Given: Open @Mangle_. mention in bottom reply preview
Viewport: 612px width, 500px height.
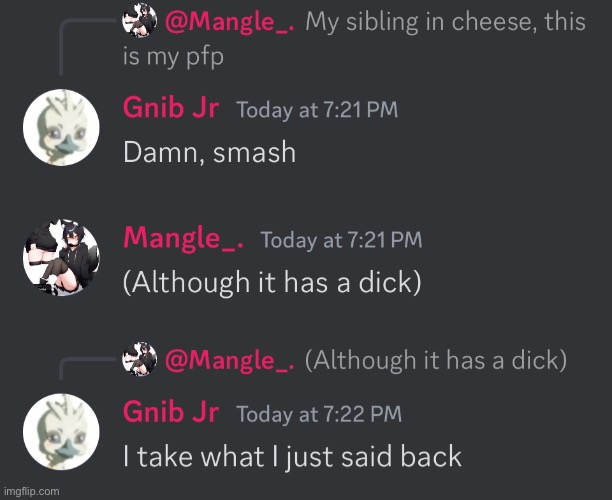Looking at the screenshot, I should 230,360.
